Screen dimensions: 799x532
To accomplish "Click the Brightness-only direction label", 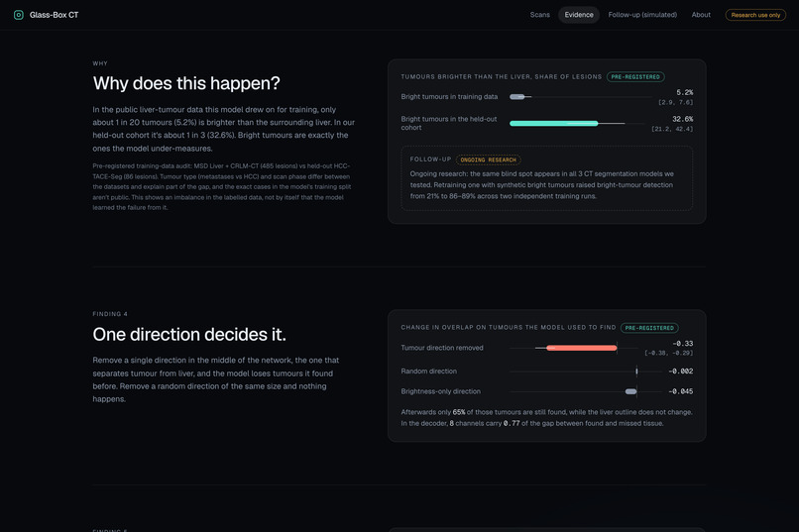I will pos(441,391).
